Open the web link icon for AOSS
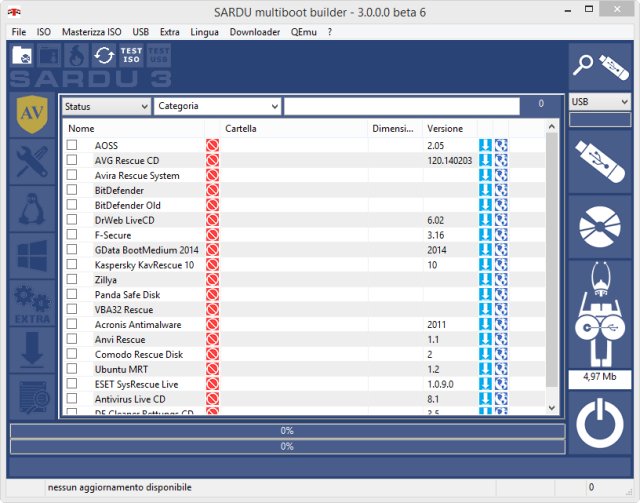 (501, 145)
